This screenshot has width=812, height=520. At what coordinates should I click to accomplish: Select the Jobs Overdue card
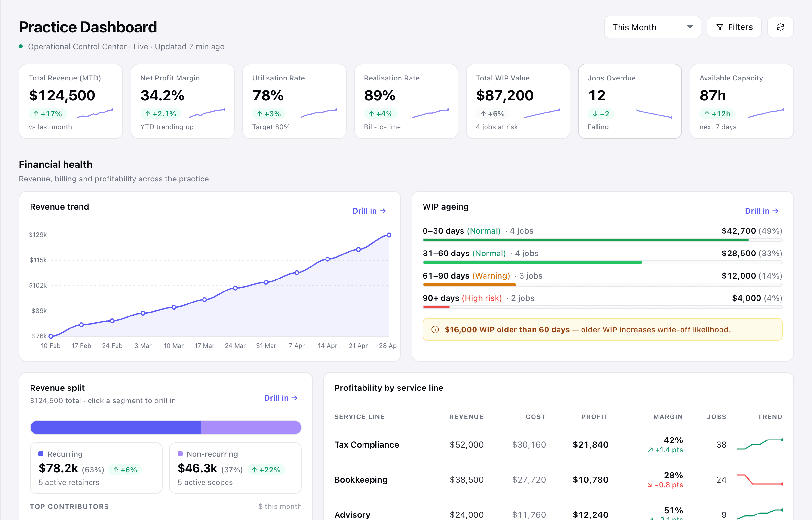click(630, 101)
